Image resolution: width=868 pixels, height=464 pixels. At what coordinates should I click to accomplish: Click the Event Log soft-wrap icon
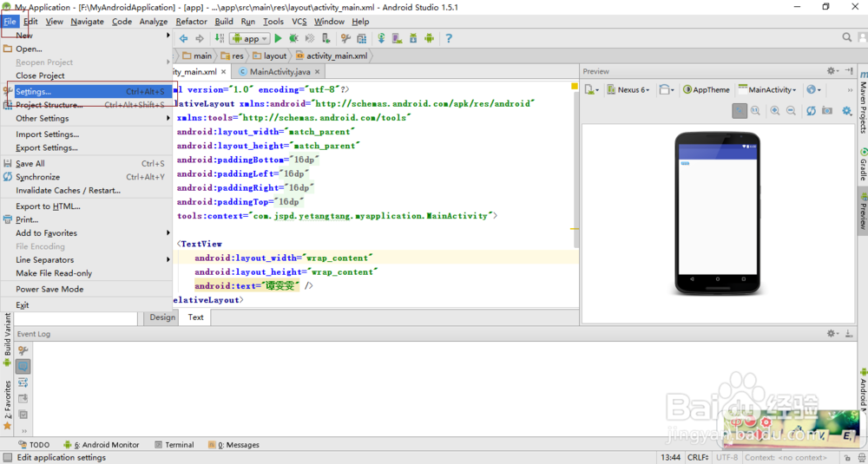pyautogui.click(x=23, y=382)
